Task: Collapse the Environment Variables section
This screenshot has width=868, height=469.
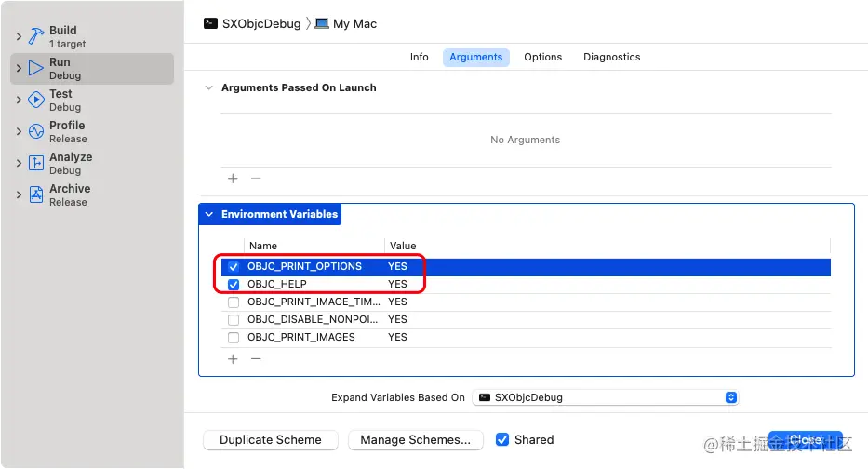Action: (x=208, y=214)
